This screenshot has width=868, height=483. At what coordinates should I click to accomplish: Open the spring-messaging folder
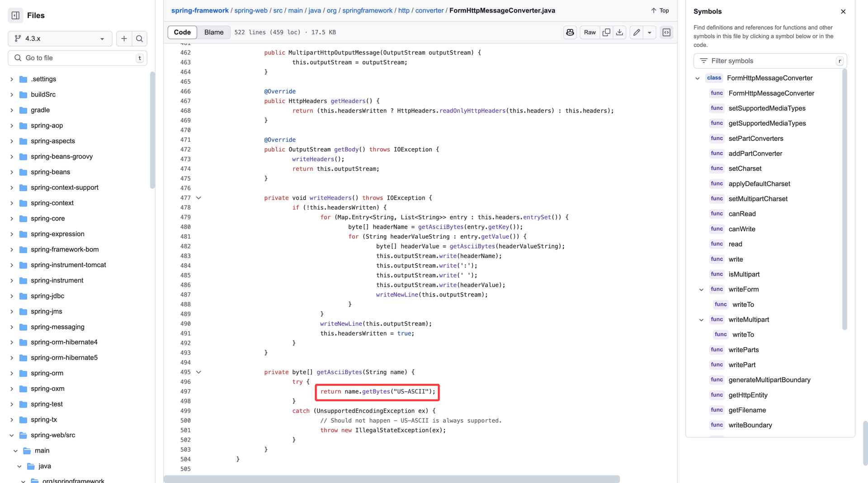(57, 327)
